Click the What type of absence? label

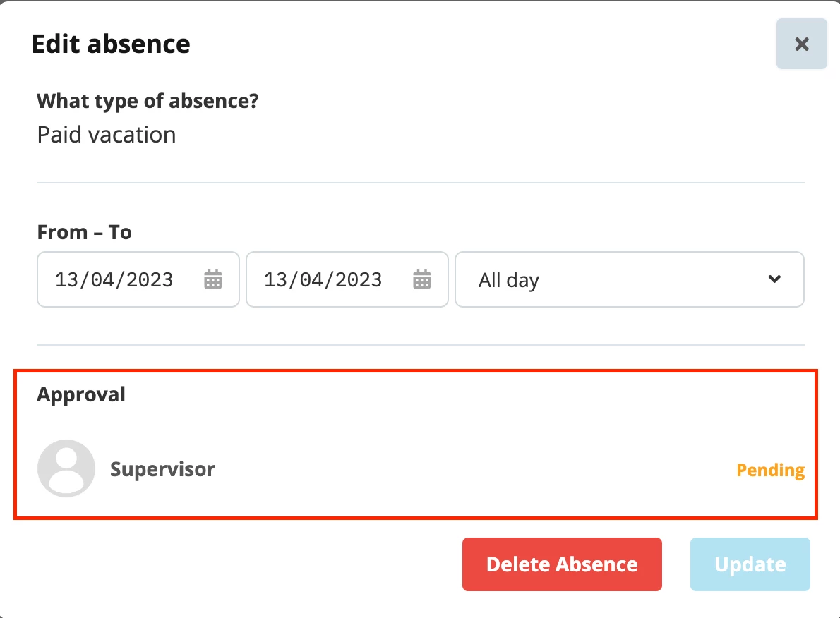coord(148,101)
